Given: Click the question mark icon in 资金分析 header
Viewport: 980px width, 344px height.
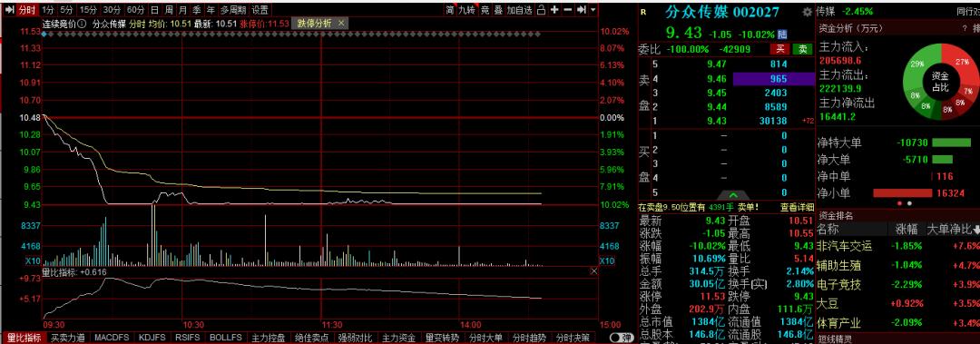Looking at the screenshot, I should click(965, 28).
